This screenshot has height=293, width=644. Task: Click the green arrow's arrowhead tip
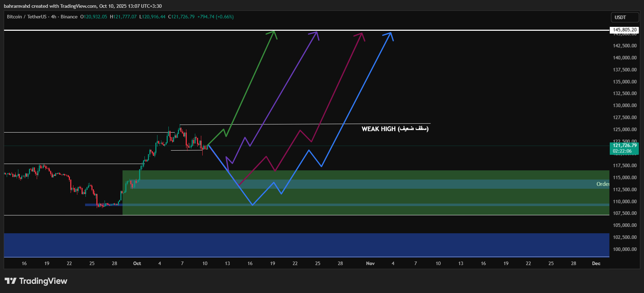(x=274, y=31)
